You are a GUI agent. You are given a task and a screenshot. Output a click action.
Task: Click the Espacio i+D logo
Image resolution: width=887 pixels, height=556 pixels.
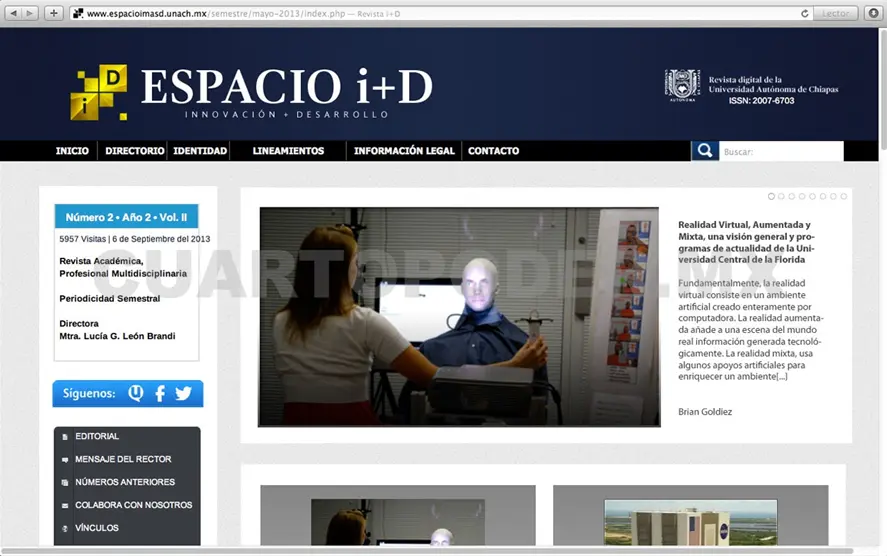[251, 92]
